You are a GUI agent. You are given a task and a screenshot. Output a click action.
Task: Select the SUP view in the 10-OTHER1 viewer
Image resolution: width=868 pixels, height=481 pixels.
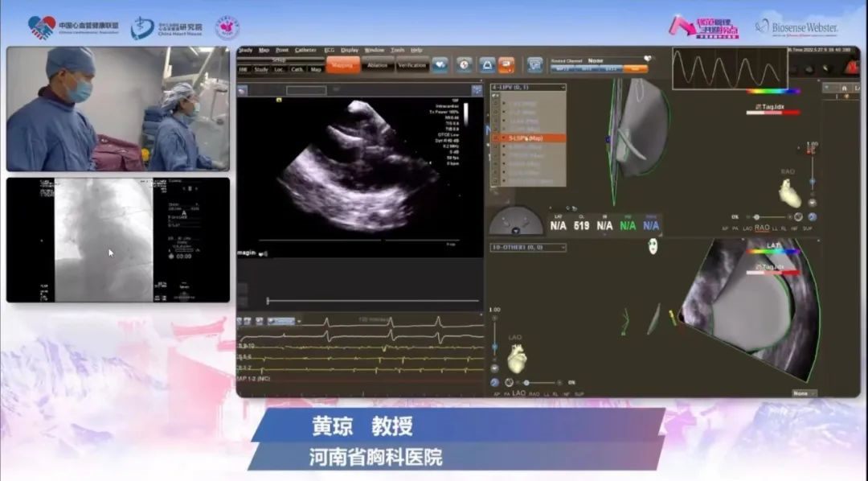pyautogui.click(x=579, y=394)
